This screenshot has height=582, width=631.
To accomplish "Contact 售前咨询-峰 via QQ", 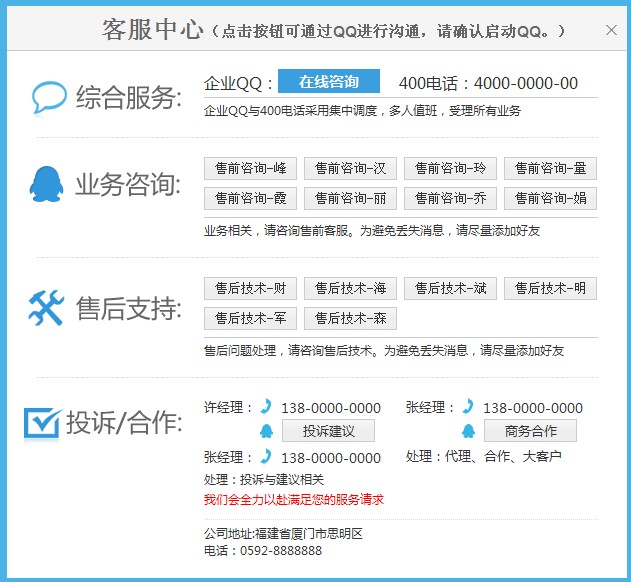I will [x=250, y=168].
